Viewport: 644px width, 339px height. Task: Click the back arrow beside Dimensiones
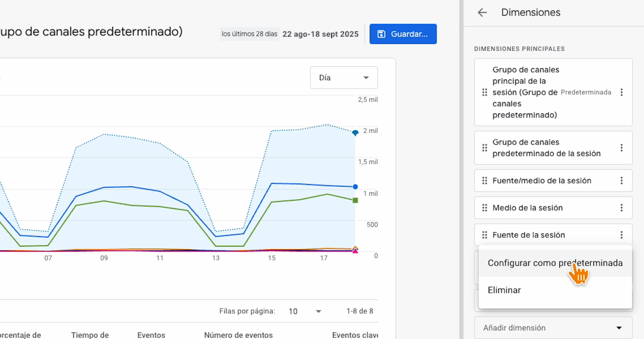coord(482,12)
